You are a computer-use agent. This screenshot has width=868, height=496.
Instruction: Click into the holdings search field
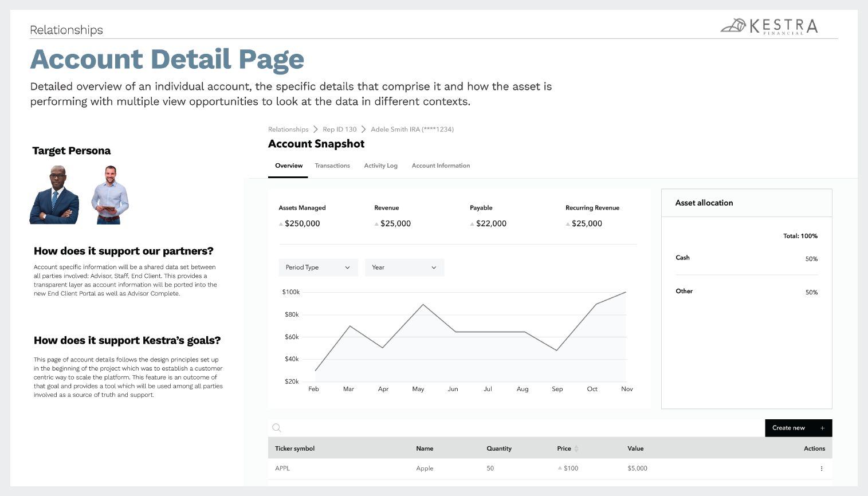pyautogui.click(x=516, y=428)
